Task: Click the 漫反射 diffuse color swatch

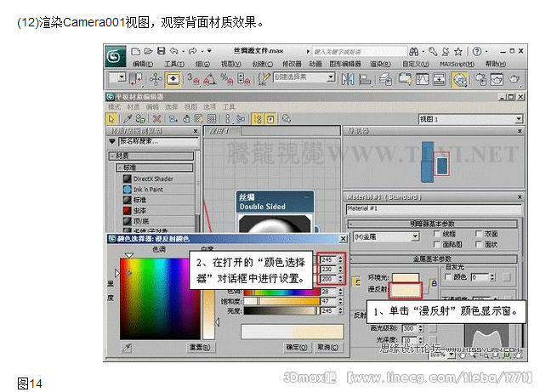Action: click(x=405, y=291)
